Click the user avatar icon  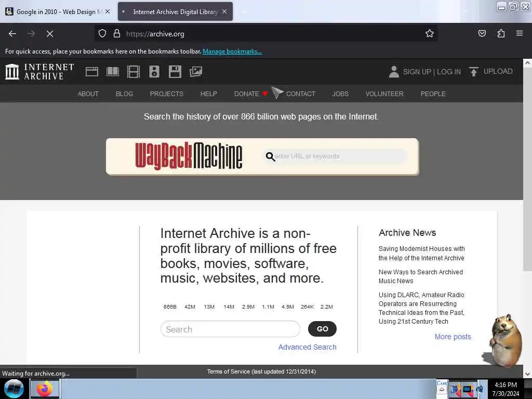394,72
